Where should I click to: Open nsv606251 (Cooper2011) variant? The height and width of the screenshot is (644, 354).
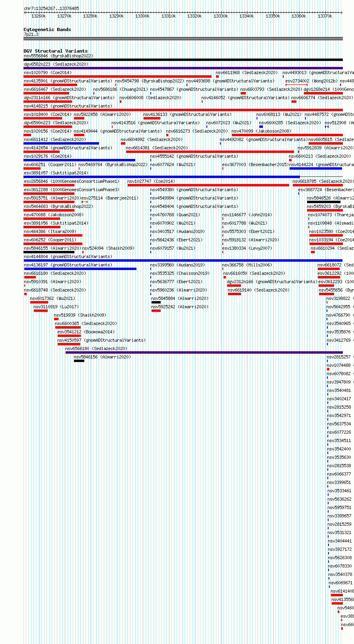(50, 164)
